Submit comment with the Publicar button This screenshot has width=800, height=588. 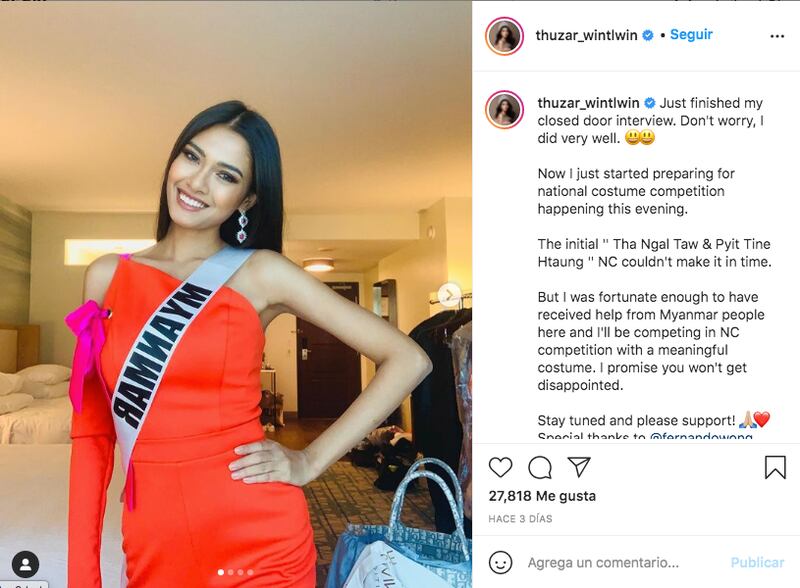point(757,562)
